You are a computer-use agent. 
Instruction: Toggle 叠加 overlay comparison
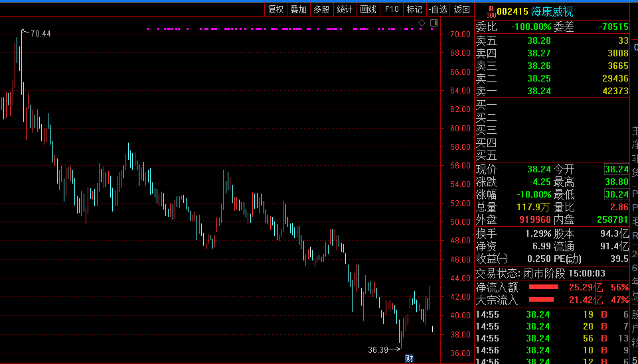click(298, 9)
